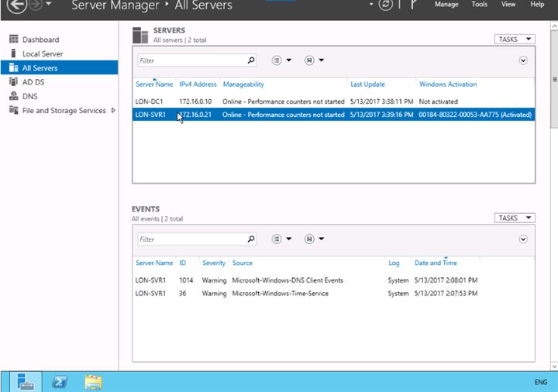The height and width of the screenshot is (392, 558).
Task: Click search magnifier in Servers filter
Action: pyautogui.click(x=251, y=60)
